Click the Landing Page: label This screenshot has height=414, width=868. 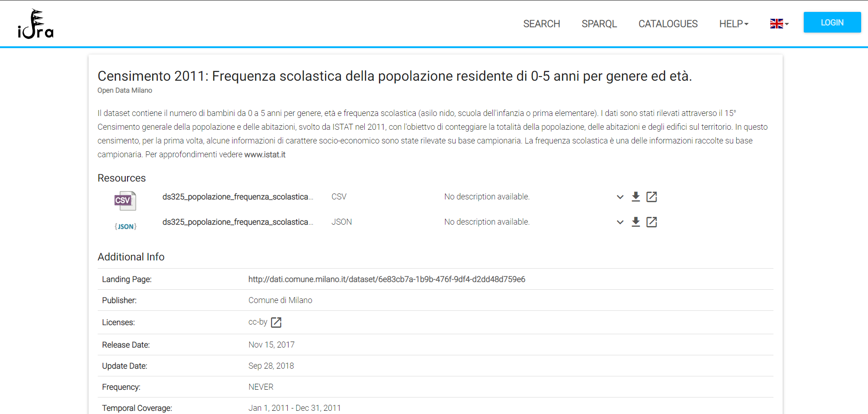[x=127, y=279]
